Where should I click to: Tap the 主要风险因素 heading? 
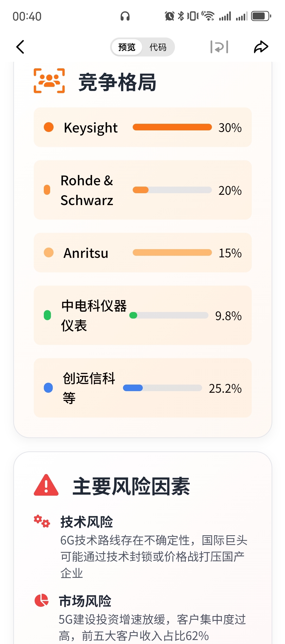[x=131, y=486]
